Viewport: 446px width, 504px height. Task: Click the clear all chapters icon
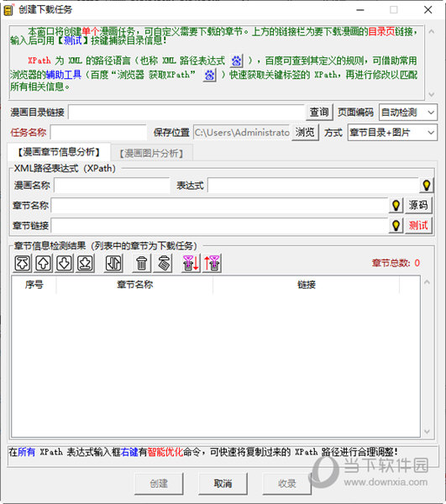coord(164,263)
